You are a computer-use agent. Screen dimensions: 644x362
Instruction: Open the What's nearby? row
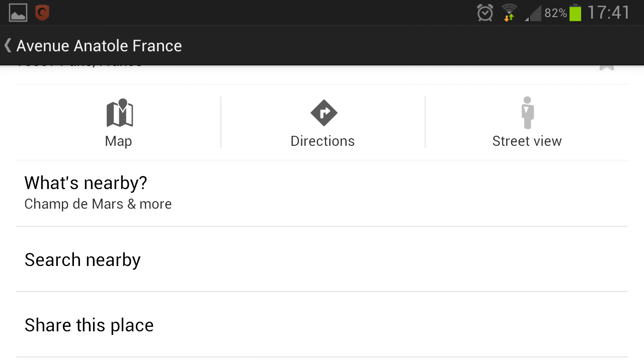pos(86,183)
